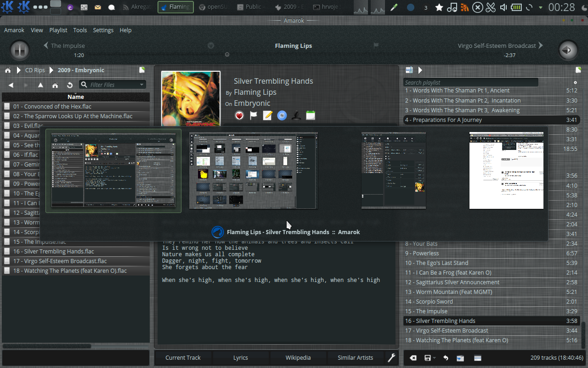This screenshot has height=368, width=588.
Task: Expand the breadcrumb arrow before CD Rips
Action: pos(19,70)
